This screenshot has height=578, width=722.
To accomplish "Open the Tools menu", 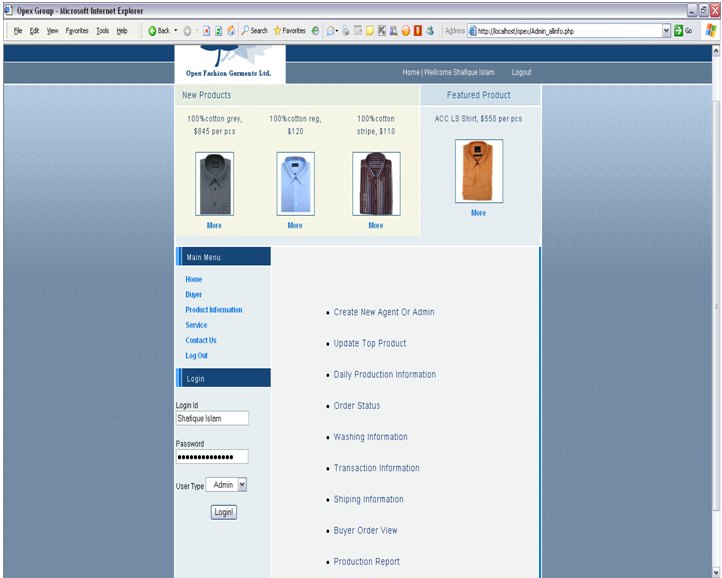I will click(102, 31).
